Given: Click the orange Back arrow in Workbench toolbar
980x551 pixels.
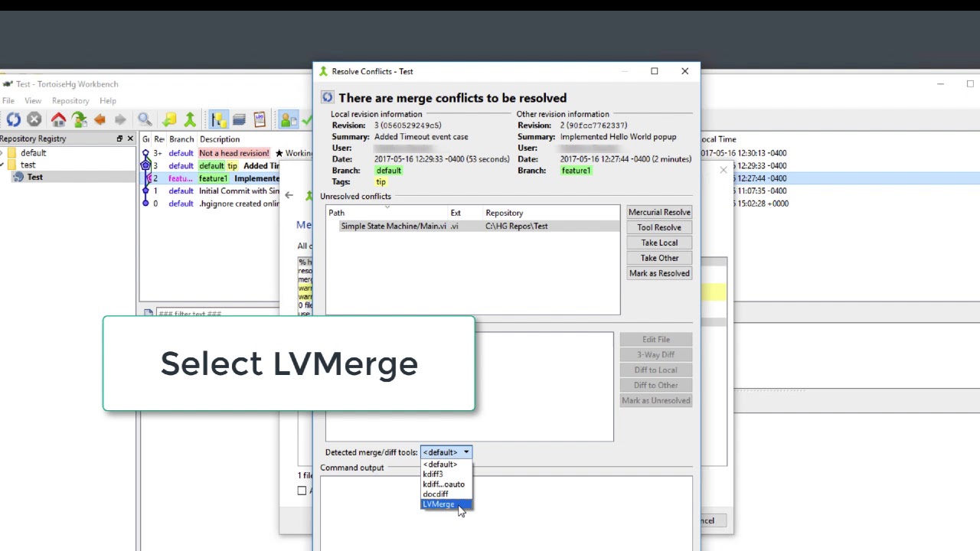Looking at the screenshot, I should [x=100, y=119].
